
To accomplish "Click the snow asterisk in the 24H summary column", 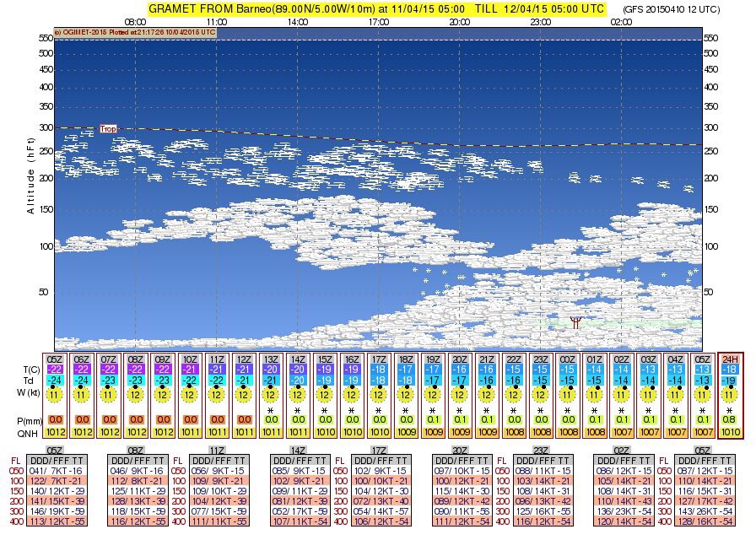I will 731,409.
